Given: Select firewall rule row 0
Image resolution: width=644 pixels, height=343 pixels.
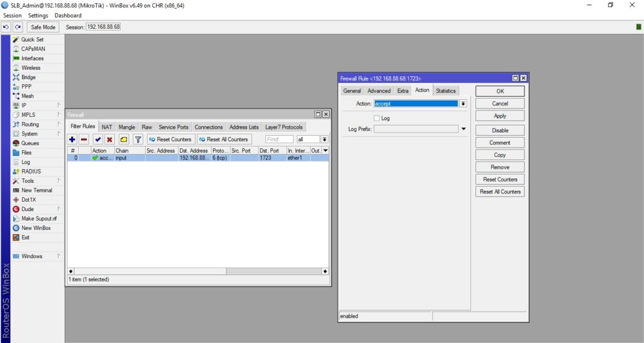Looking at the screenshot, I should (198, 158).
